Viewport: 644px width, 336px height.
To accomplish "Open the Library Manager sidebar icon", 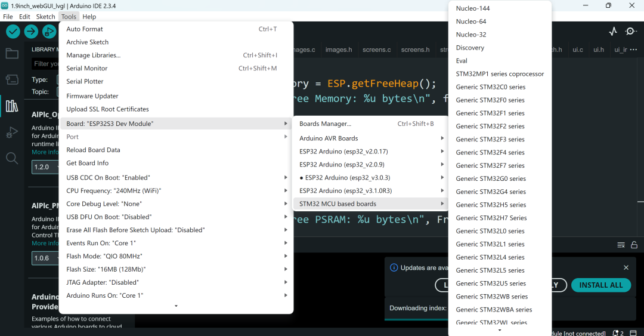I will click(x=12, y=106).
